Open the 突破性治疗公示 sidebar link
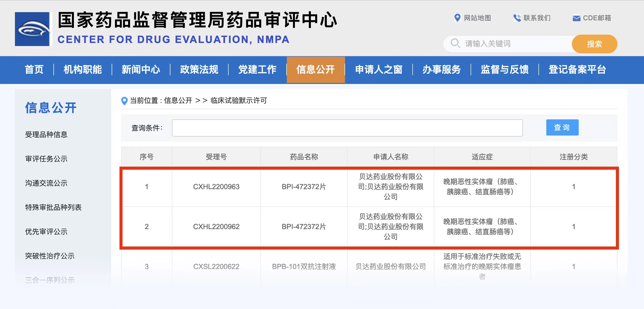This screenshot has height=309, width=644. [50, 256]
